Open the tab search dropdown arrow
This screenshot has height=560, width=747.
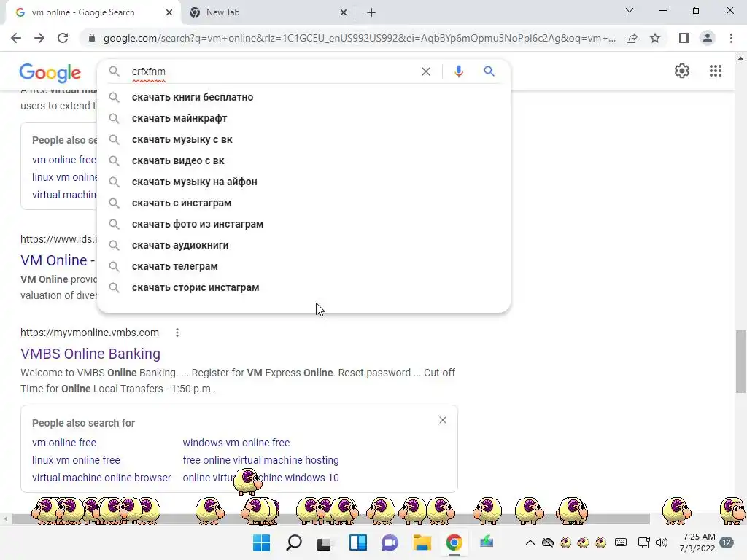[x=630, y=10]
